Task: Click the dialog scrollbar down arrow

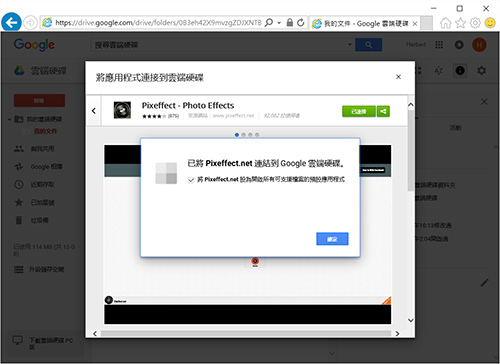Action: point(411,320)
